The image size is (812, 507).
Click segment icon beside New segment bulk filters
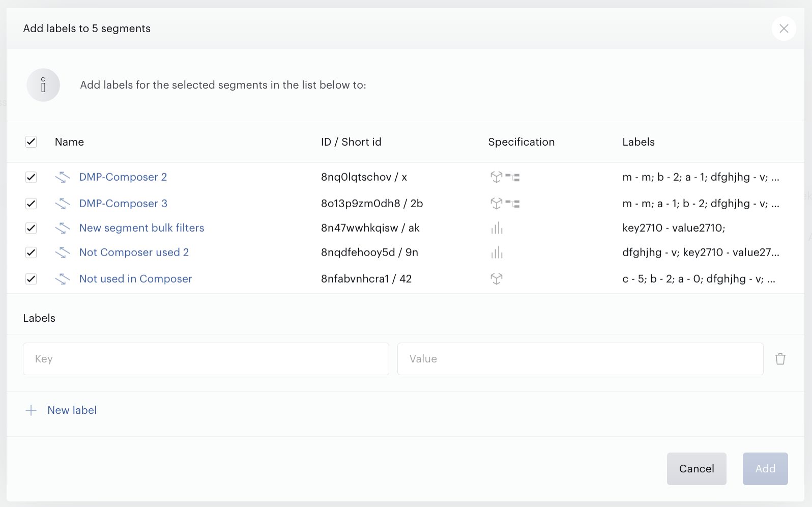pyautogui.click(x=63, y=228)
